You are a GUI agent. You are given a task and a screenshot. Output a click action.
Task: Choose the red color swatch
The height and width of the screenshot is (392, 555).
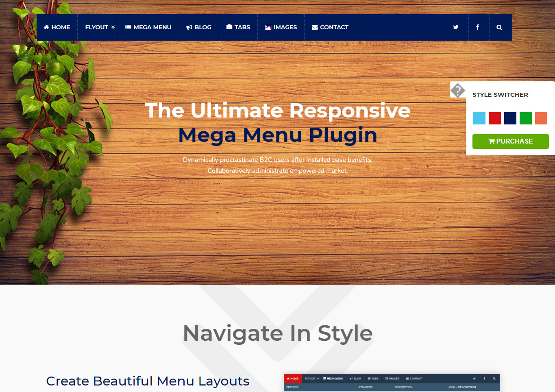point(494,118)
